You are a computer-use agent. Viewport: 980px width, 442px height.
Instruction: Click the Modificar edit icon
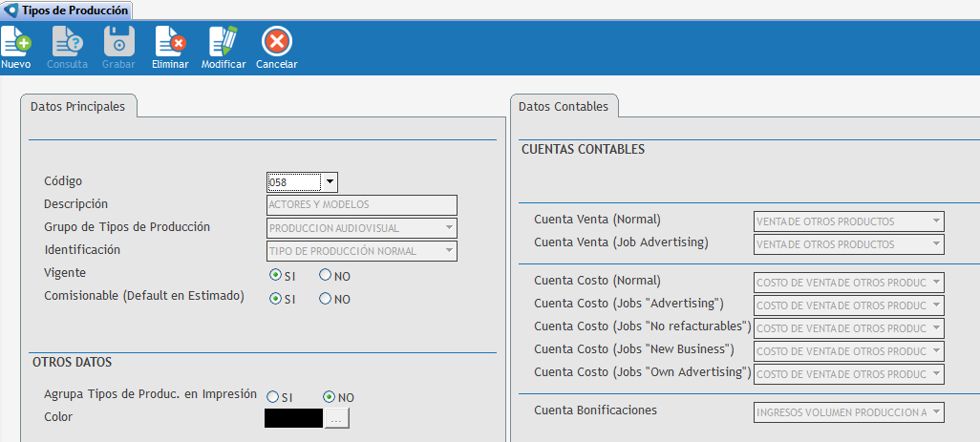coord(224,41)
